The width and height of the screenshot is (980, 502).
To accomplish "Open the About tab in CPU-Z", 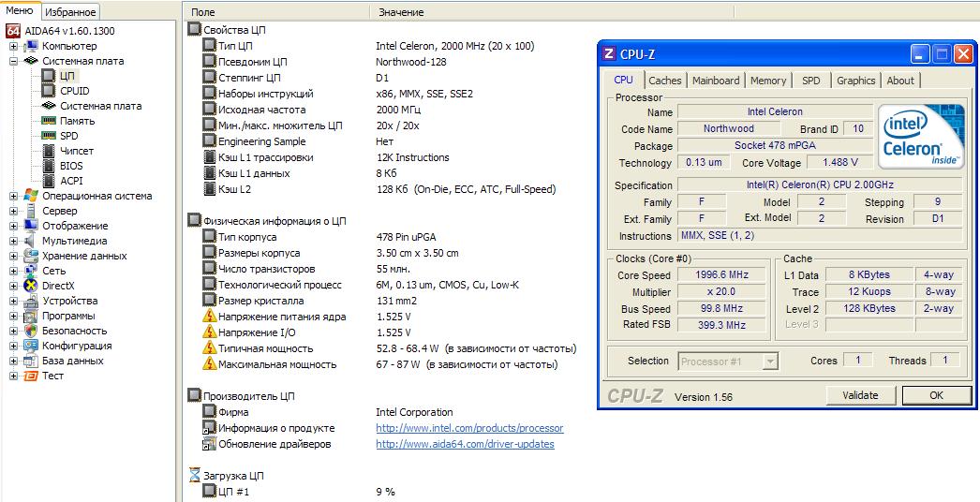I will tap(900, 81).
